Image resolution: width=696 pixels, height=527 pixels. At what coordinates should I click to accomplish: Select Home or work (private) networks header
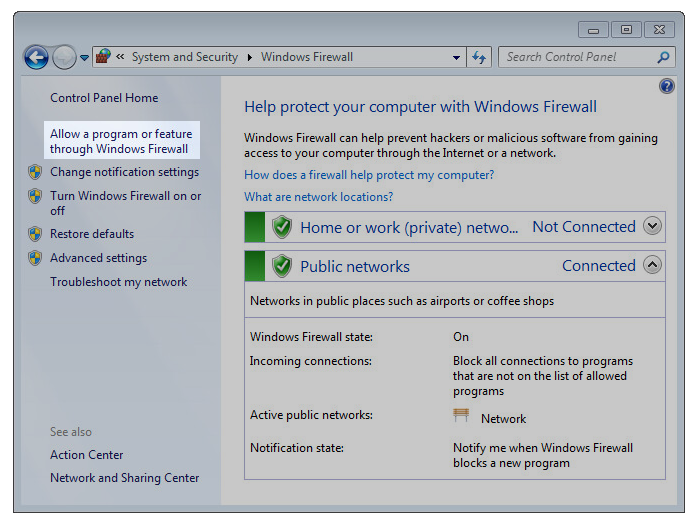(x=409, y=227)
